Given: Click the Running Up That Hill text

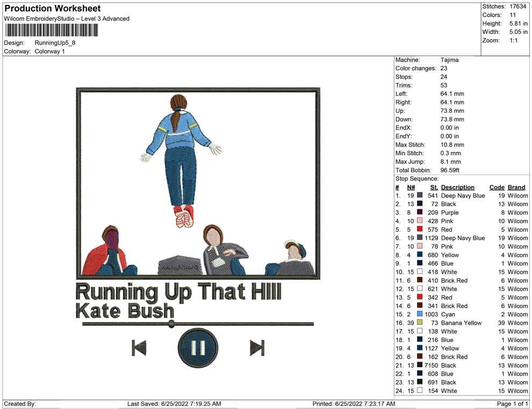Looking at the screenshot, I should tap(178, 292).
